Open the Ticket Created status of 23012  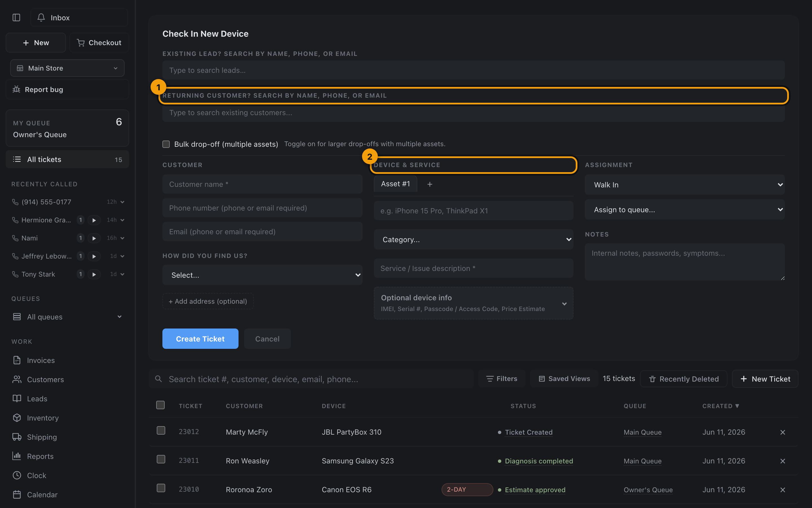[528, 432]
